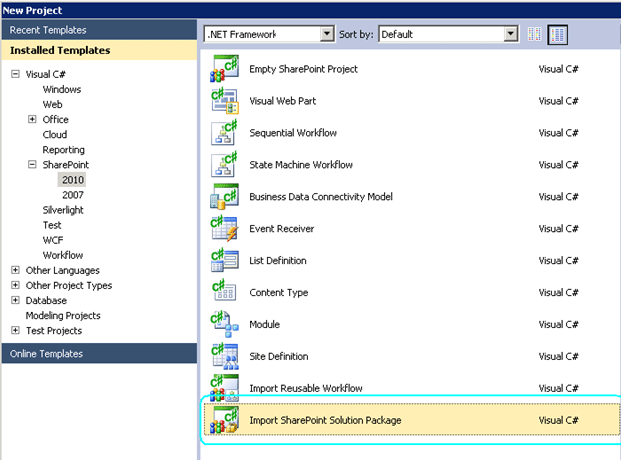Screen dimensions: 621x460
Task: Choose Business Data Connectivity Model name
Action: click(321, 197)
